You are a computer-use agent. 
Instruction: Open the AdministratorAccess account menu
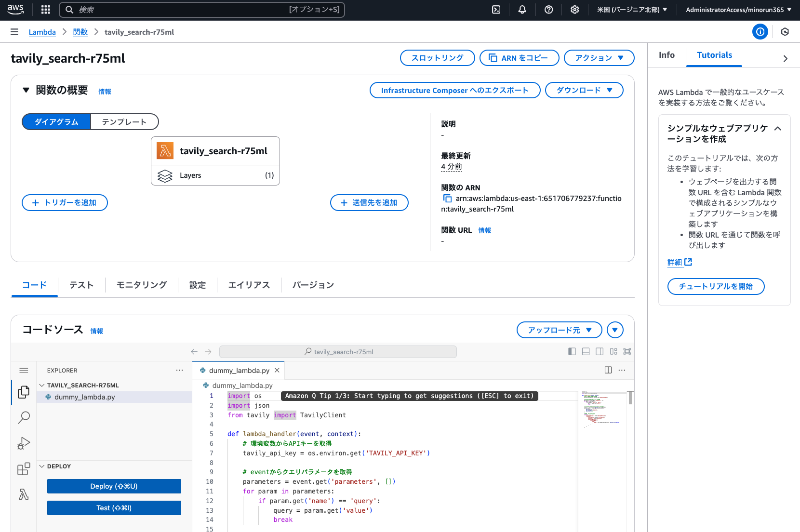[739, 10]
